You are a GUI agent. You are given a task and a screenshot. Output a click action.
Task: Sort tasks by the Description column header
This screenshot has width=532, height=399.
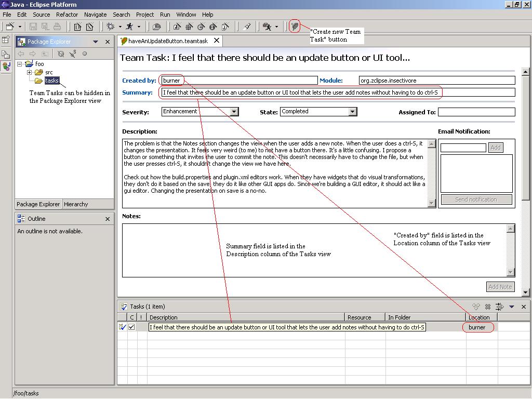tap(246, 317)
